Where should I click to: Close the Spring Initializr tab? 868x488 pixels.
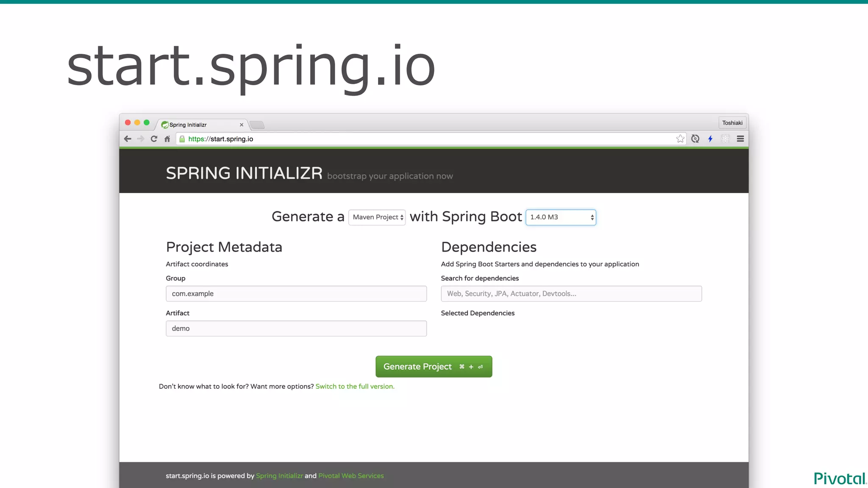click(242, 125)
